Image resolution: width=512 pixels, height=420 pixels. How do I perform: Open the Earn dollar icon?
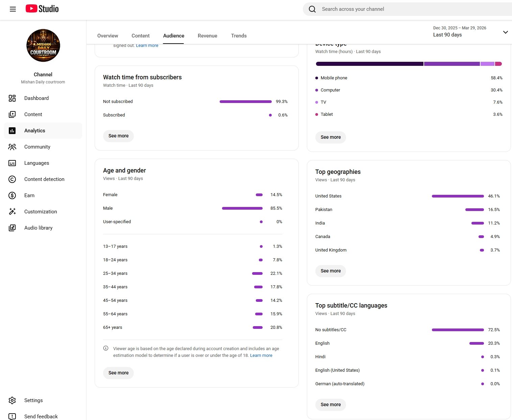point(12,195)
